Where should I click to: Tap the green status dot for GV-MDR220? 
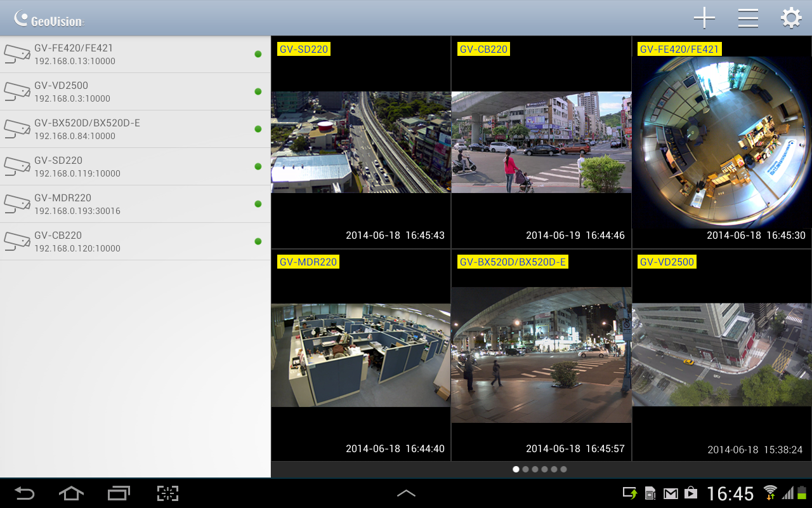click(258, 204)
